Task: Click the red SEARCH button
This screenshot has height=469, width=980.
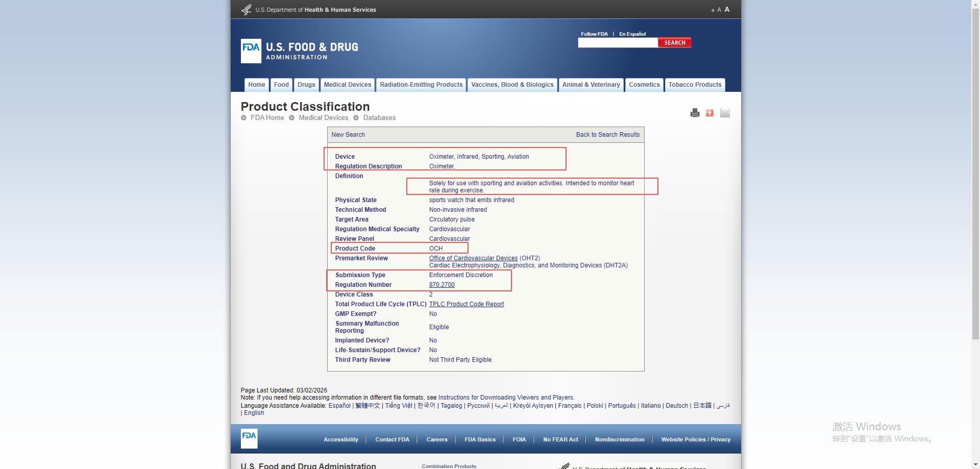Action: 675,43
